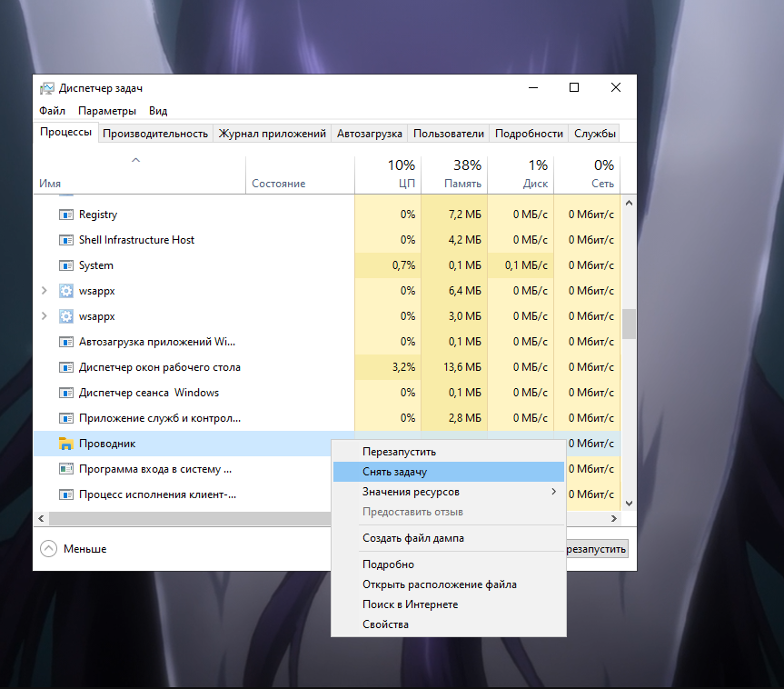Select the Процесс исполнения клиент-... icon
This screenshot has height=689, width=784.
point(66,494)
